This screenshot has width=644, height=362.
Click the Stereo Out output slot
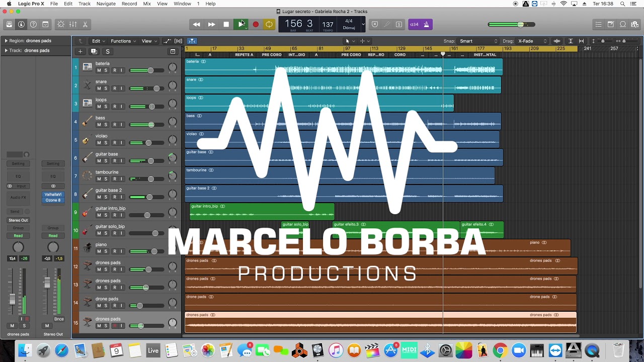click(18, 220)
